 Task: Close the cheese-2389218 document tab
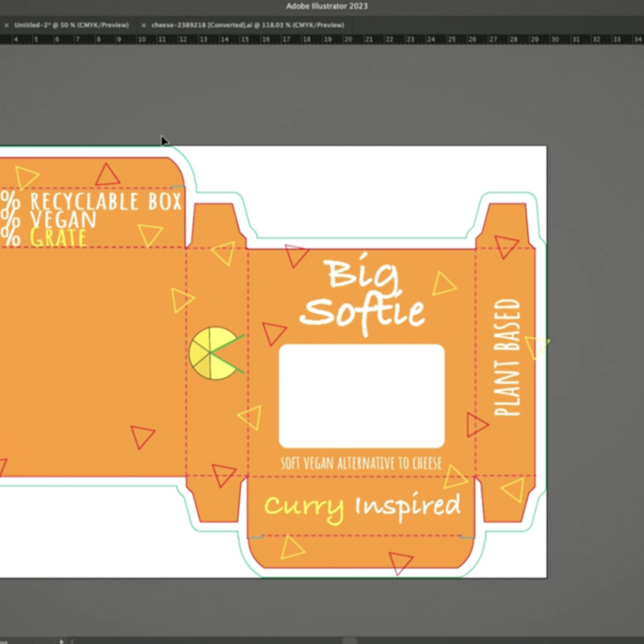click(143, 25)
